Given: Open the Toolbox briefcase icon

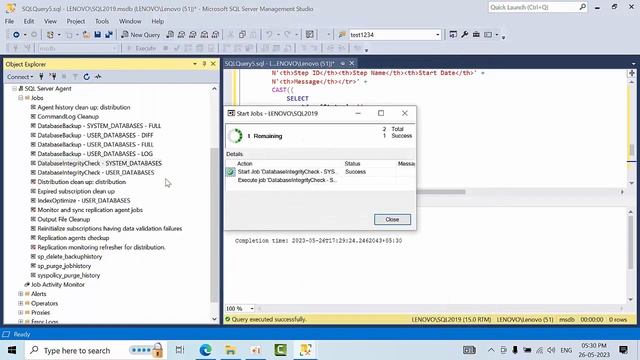Looking at the screenshot, I should [476, 35].
